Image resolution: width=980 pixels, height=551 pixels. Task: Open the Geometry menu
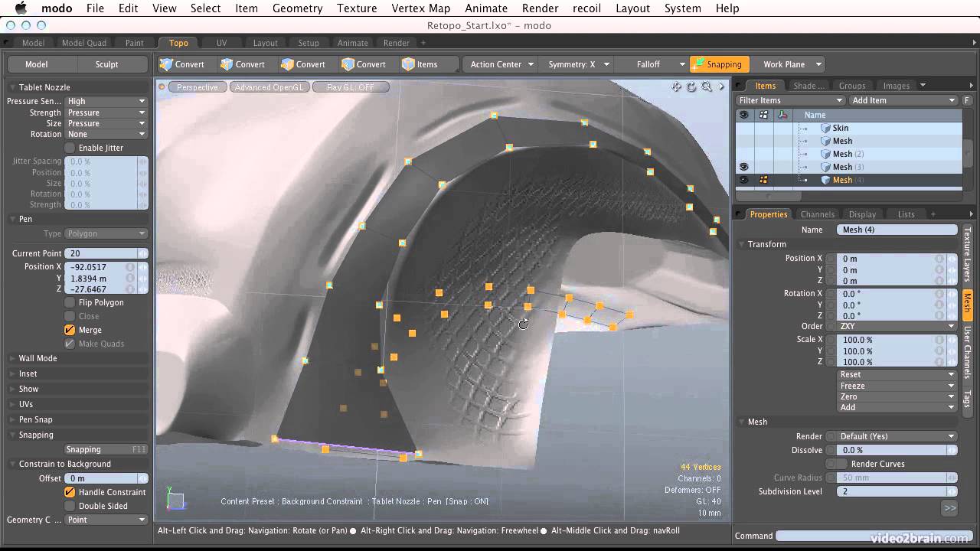(297, 8)
